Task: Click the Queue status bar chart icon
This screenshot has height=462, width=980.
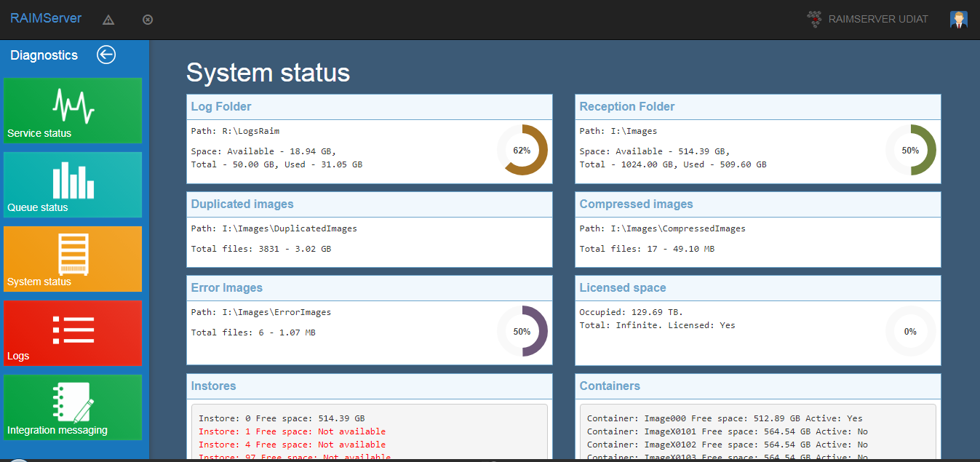Action: click(x=73, y=180)
